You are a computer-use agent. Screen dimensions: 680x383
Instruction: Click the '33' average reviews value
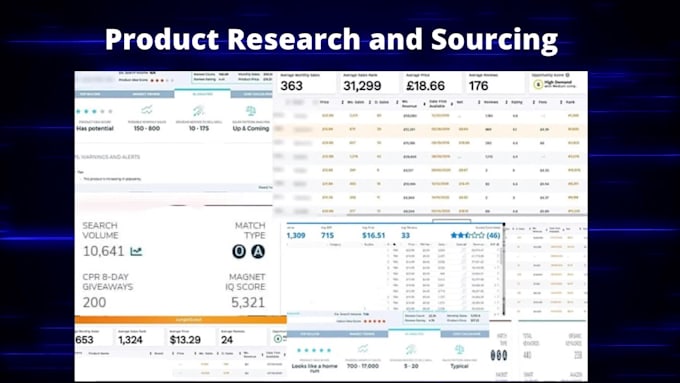pos(405,236)
